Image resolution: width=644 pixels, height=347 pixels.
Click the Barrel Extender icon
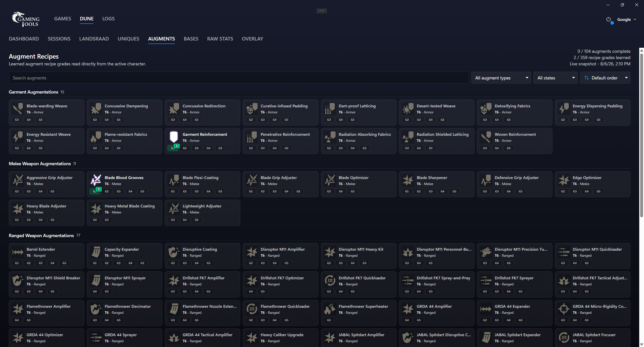click(x=18, y=252)
